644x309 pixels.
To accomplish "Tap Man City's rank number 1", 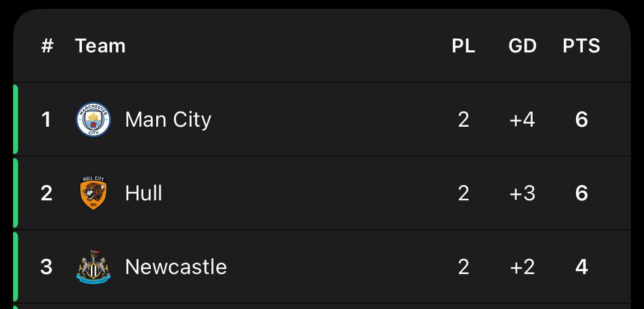I will (x=46, y=120).
